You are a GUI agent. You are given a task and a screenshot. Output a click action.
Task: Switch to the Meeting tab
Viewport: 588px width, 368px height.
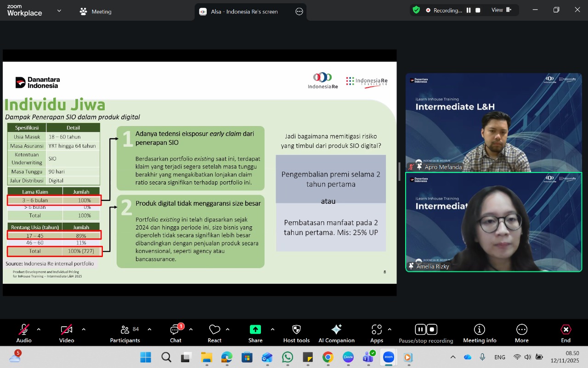coord(96,11)
